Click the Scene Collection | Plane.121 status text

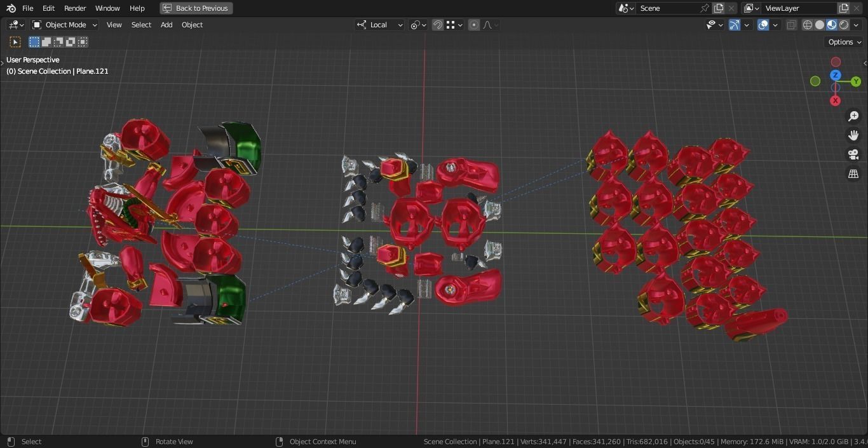[x=469, y=442]
